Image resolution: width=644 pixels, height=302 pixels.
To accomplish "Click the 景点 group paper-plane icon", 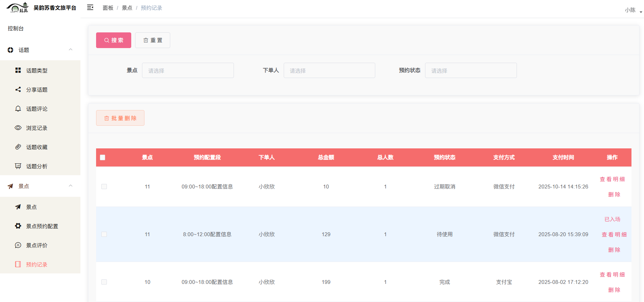I will click(x=10, y=186).
